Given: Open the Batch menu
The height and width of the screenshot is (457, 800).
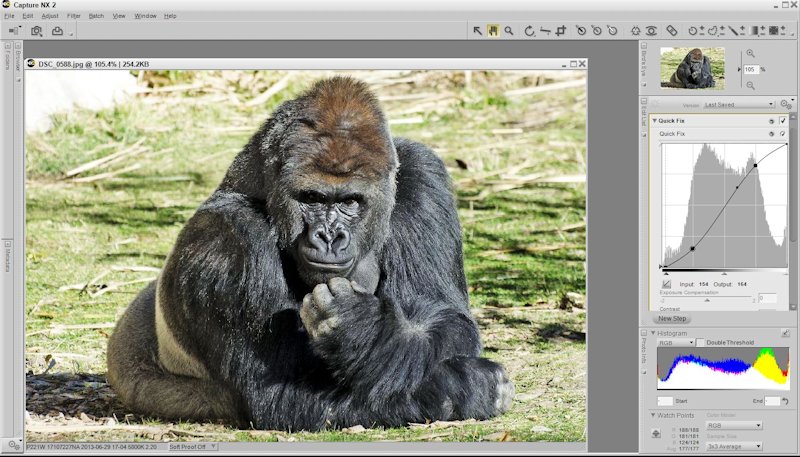Looking at the screenshot, I should [x=96, y=16].
